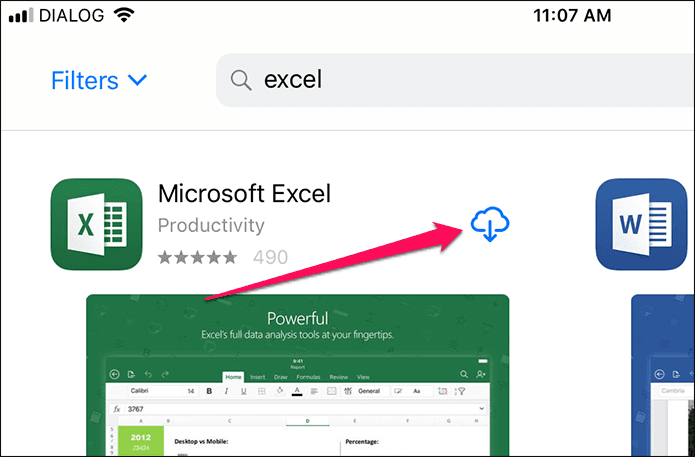Click the 11:07 AM clock
This screenshot has height=457, width=695.
click(x=572, y=16)
